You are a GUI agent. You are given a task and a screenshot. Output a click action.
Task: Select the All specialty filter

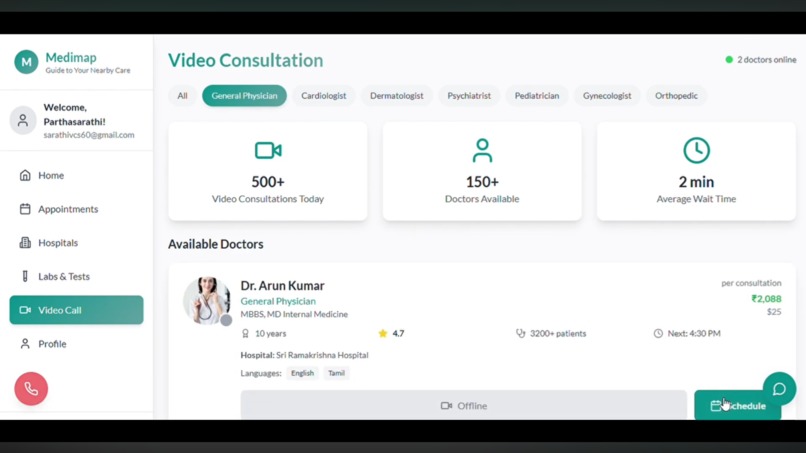tap(182, 96)
